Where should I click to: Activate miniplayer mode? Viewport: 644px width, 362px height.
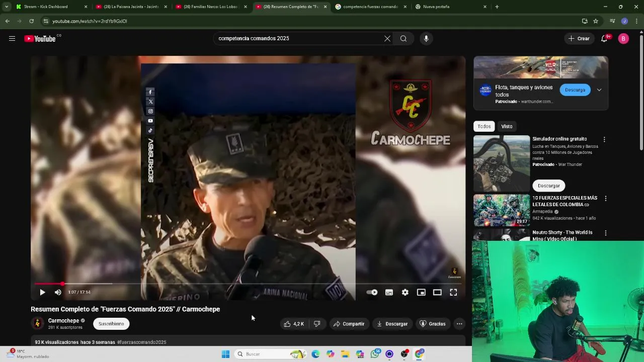(x=421, y=292)
